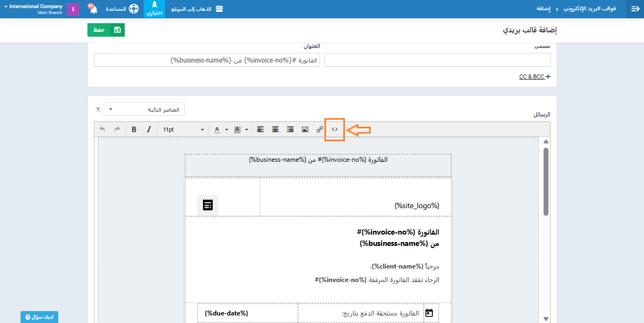Apply italic formatting to the text
This screenshot has height=323, width=644.
pyautogui.click(x=149, y=129)
